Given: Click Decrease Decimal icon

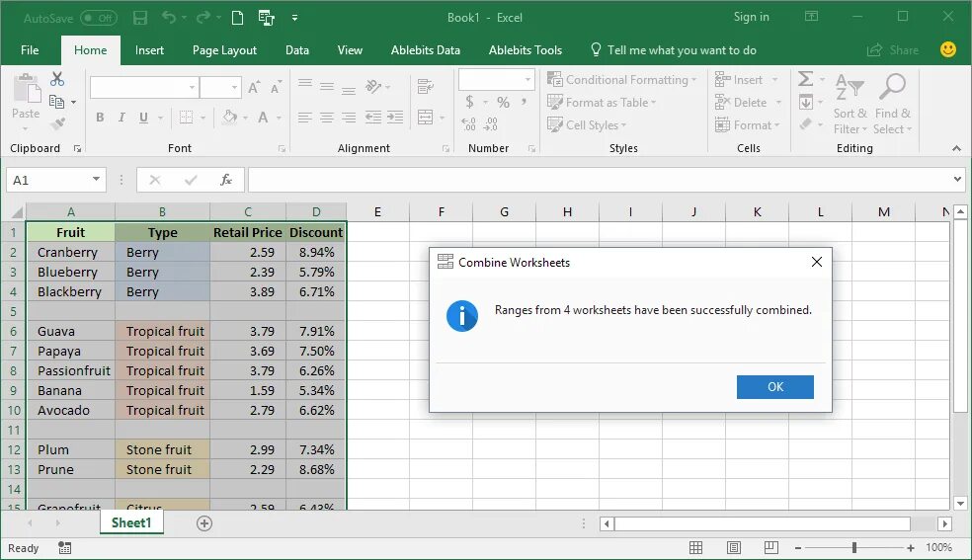Looking at the screenshot, I should 490,124.
